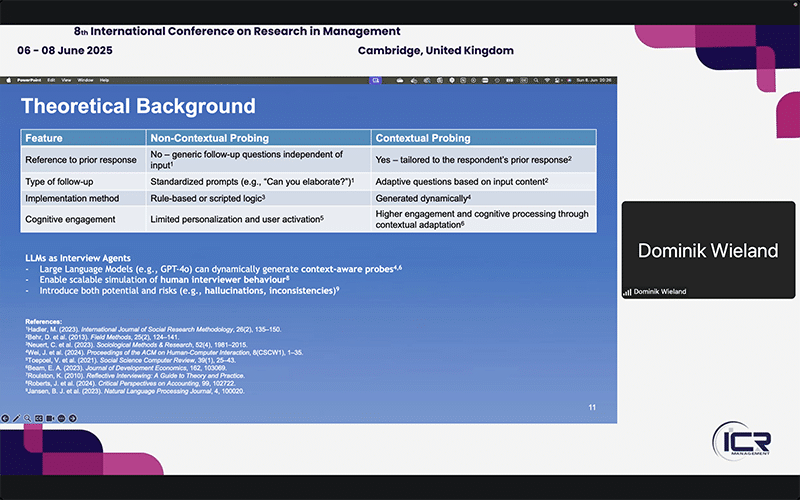The width and height of the screenshot is (800, 500).
Task: Click the date and time in menu bar
Action: point(596,79)
